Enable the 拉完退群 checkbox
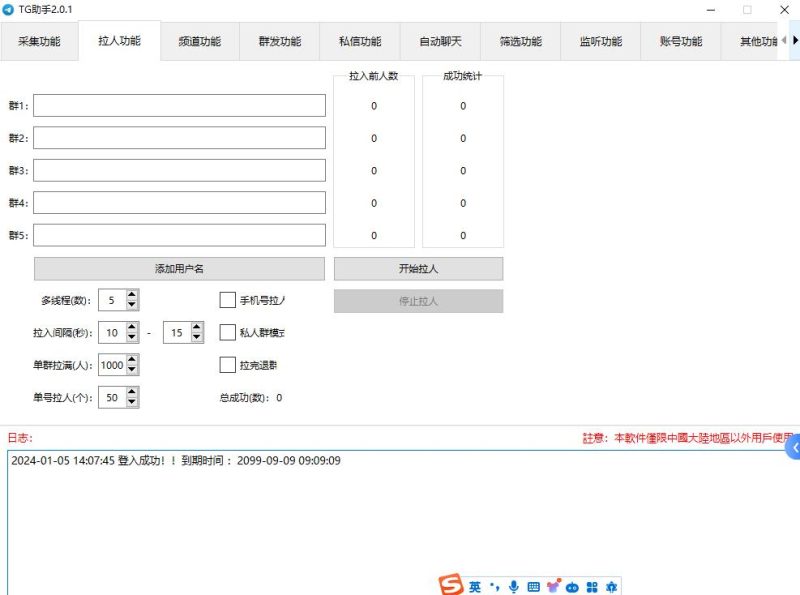800x595 pixels. [x=227, y=365]
